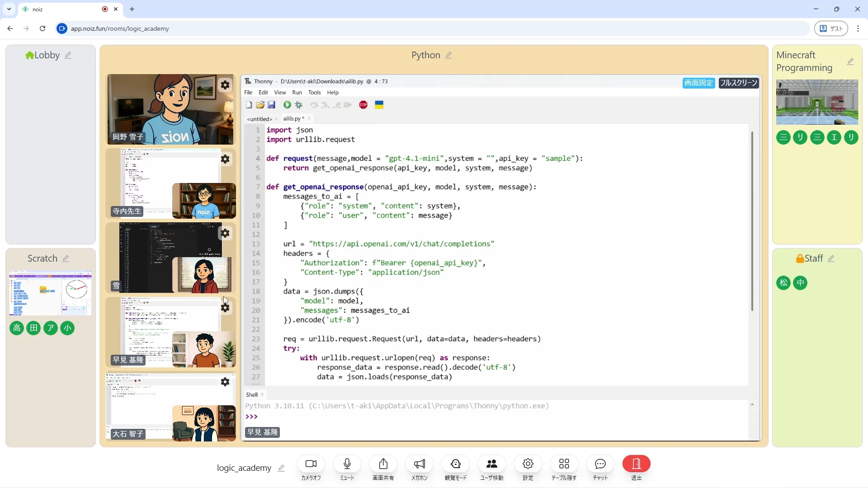868x488 pixels.
Task: Click フルスクリーン fullscreen button
Action: click(x=738, y=83)
